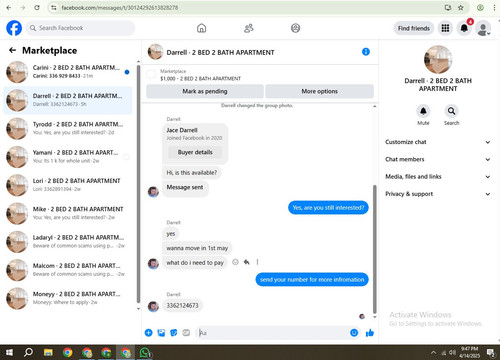
Task: Navigate back in the browser
Action: pos(9,7)
